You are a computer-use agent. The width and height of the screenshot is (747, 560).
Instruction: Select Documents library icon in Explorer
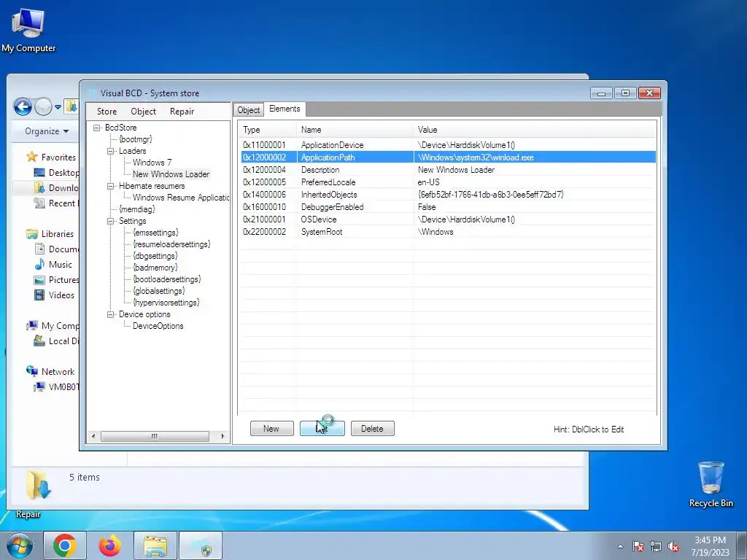coord(39,249)
